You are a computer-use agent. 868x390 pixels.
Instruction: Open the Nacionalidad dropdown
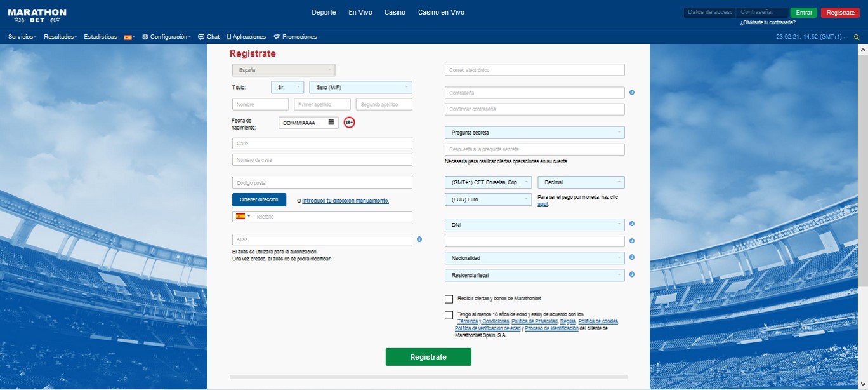(534, 258)
